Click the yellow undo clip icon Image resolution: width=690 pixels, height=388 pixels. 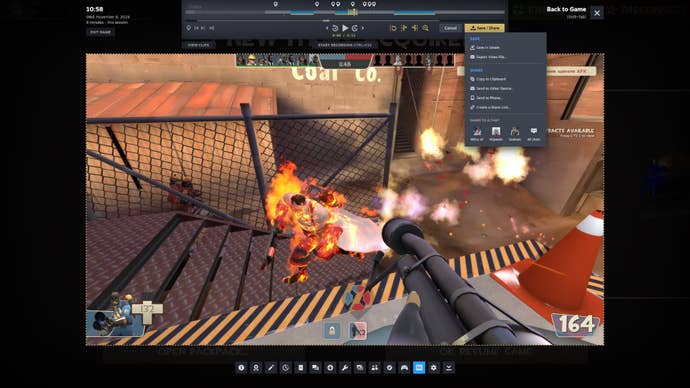[393, 28]
